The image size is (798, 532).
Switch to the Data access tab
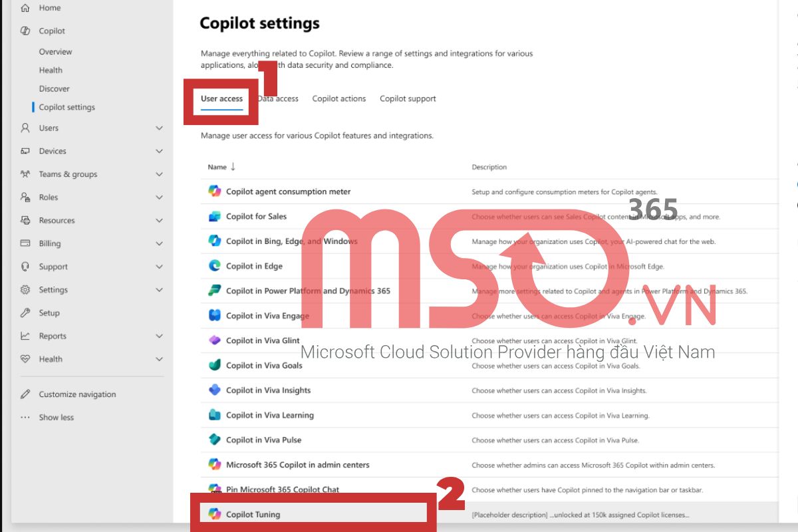[278, 98]
